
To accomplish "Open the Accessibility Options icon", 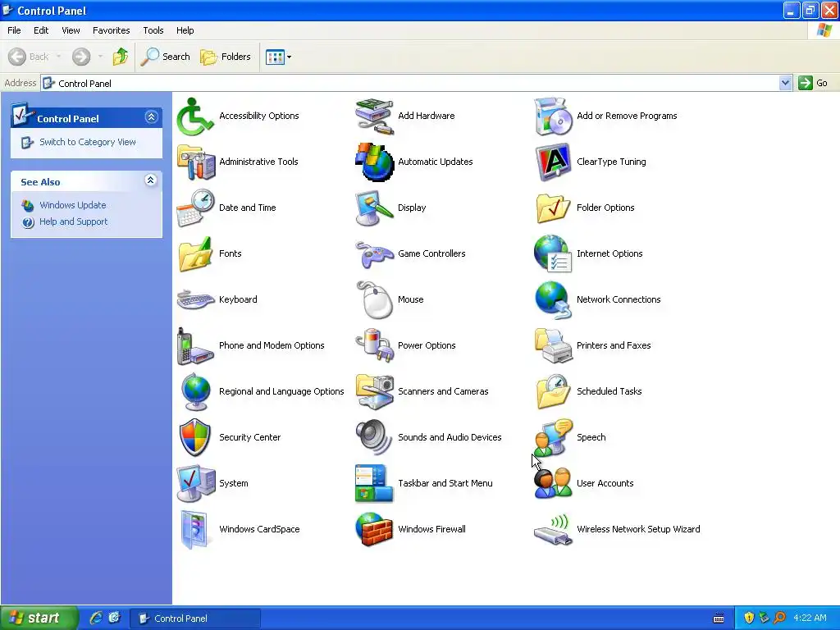I will pyautogui.click(x=195, y=116).
